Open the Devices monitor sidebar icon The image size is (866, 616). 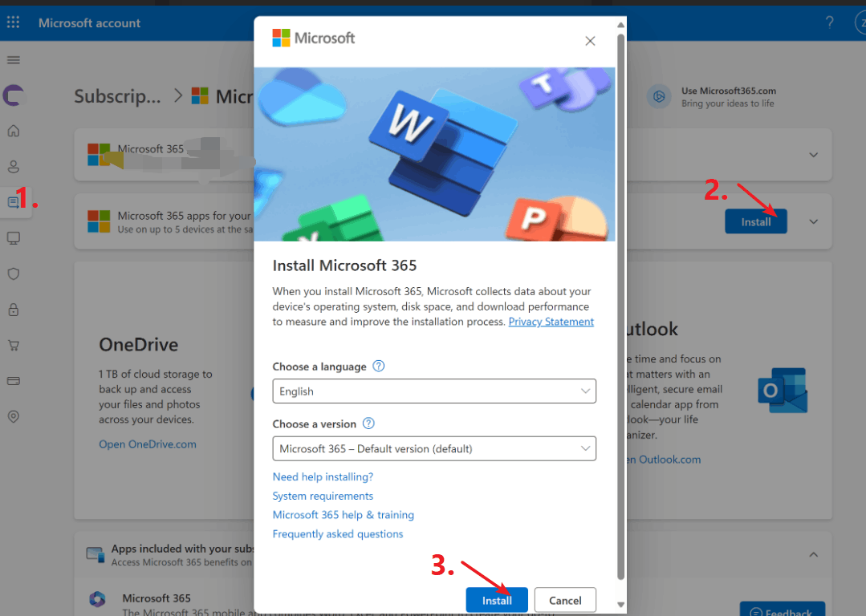pos(14,238)
